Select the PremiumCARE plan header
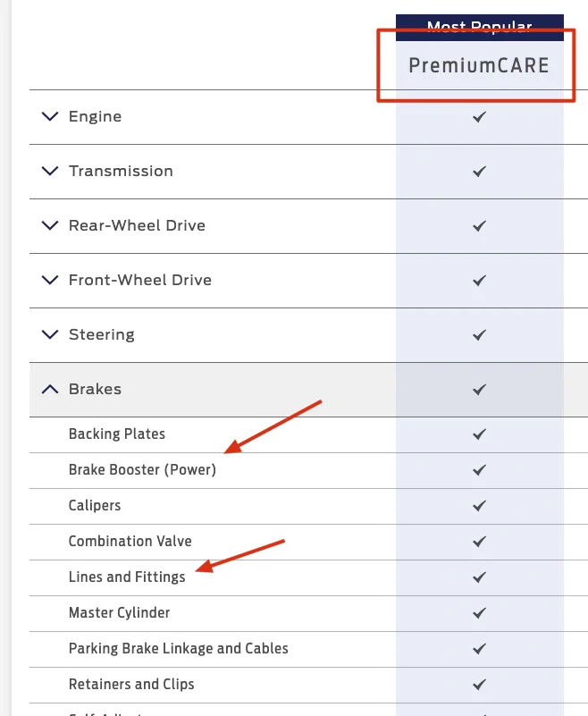 (479, 65)
